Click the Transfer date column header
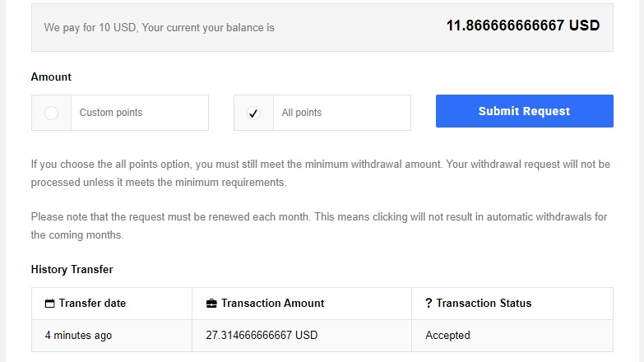 pos(112,304)
